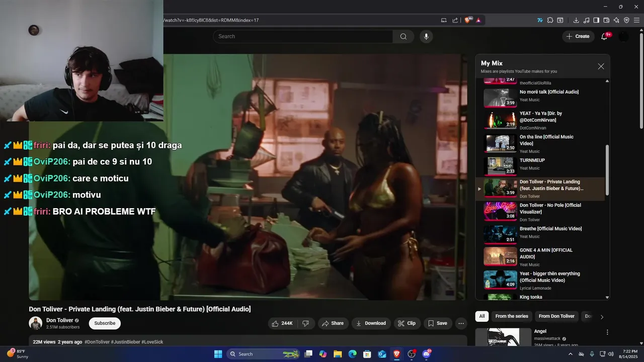Open Don Toliver channel avatar
The width and height of the screenshot is (644, 362).
click(35, 323)
